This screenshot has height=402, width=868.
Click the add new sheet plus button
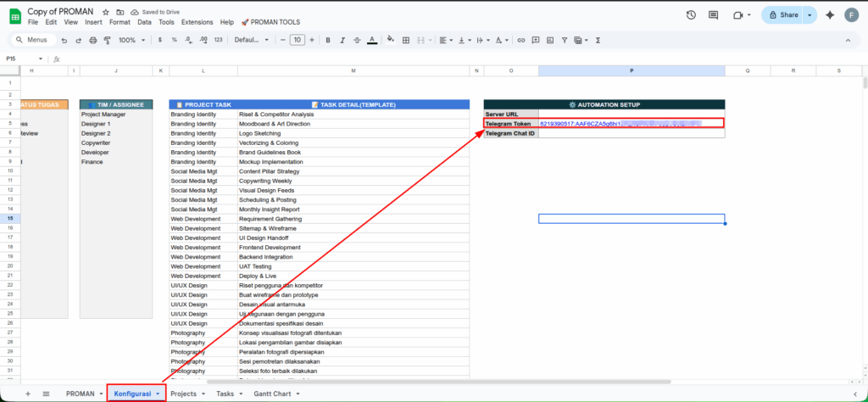pos(27,394)
